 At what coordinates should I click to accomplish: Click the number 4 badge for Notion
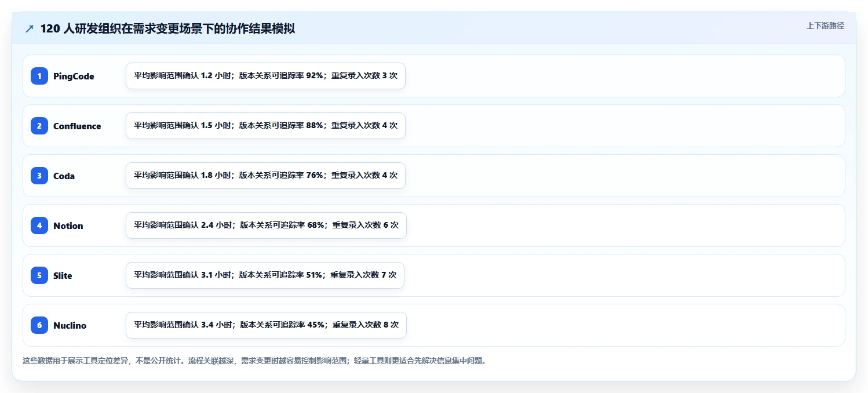click(x=39, y=225)
